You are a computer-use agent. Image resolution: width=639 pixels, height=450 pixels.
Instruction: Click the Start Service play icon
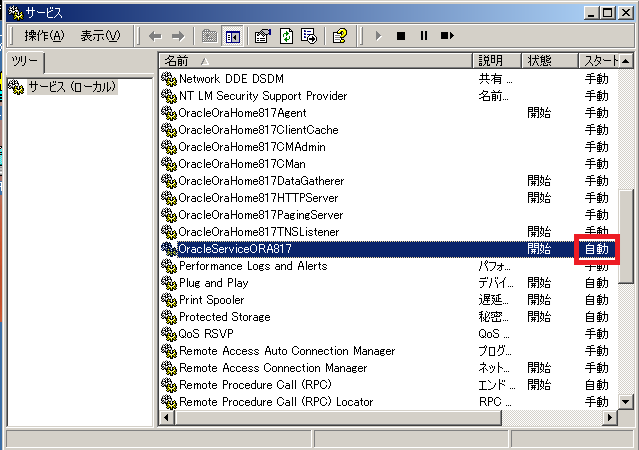(379, 36)
